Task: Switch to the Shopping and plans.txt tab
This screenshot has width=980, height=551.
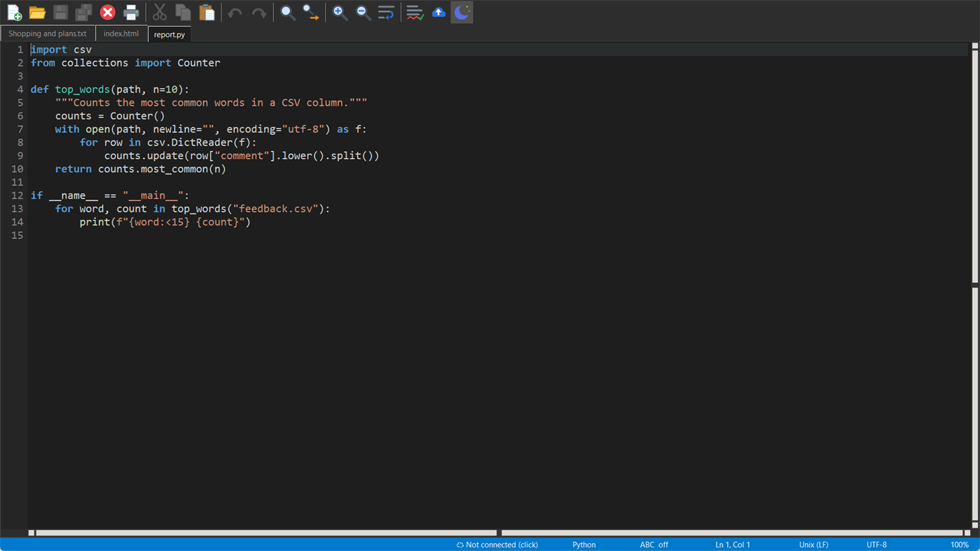Action: pos(48,34)
